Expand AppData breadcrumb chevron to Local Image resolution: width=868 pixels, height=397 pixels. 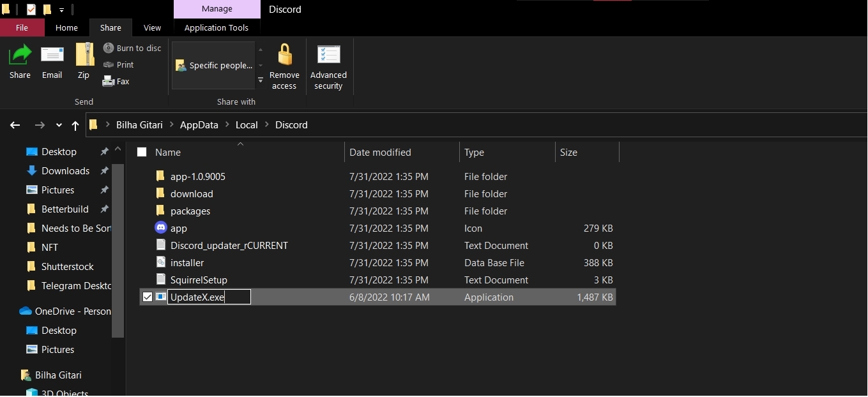[x=227, y=125]
